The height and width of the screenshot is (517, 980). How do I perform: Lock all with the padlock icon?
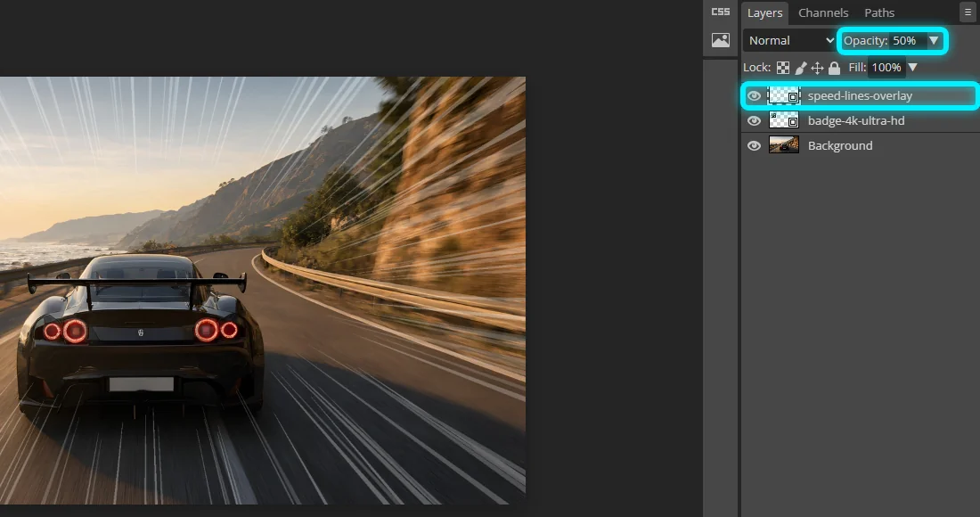tap(834, 68)
